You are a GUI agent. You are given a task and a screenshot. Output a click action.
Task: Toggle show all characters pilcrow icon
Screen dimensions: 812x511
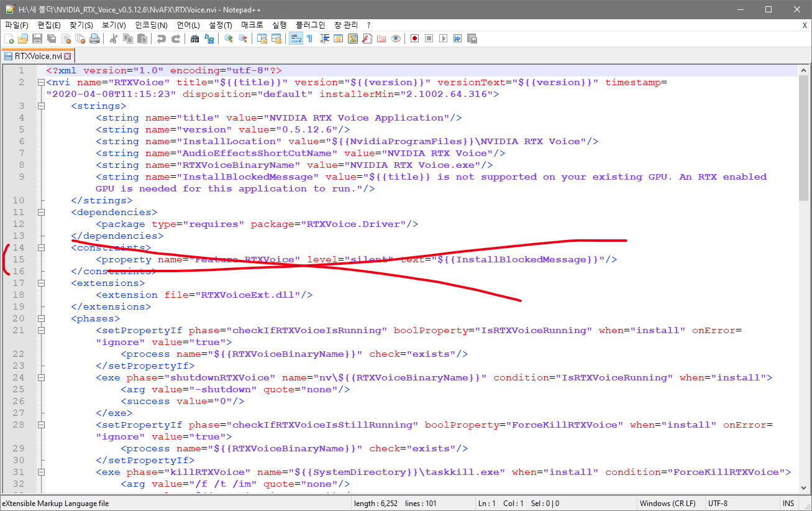pos(309,39)
